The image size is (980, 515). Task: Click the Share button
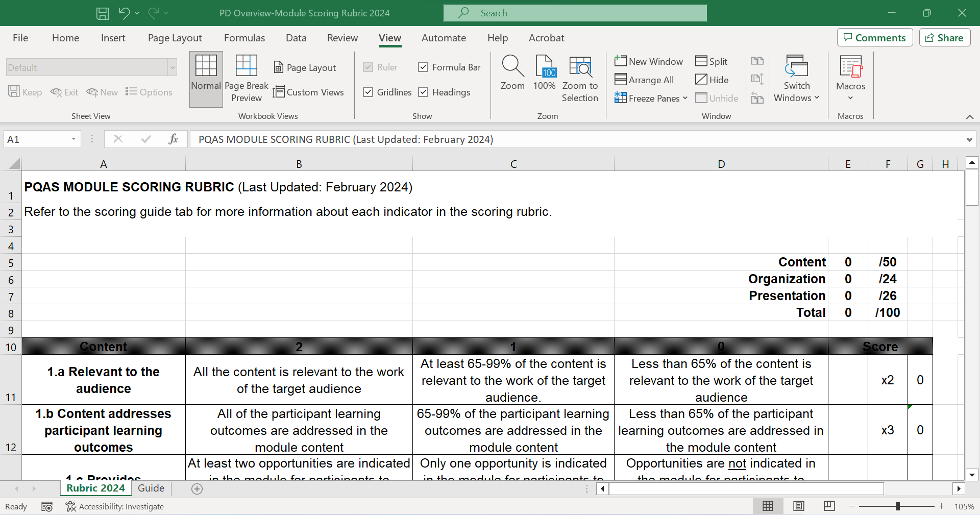tap(944, 37)
